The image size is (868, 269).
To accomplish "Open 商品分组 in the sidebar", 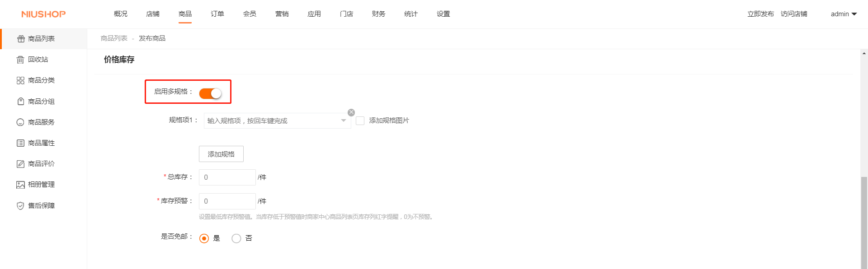I will pyautogui.click(x=43, y=102).
